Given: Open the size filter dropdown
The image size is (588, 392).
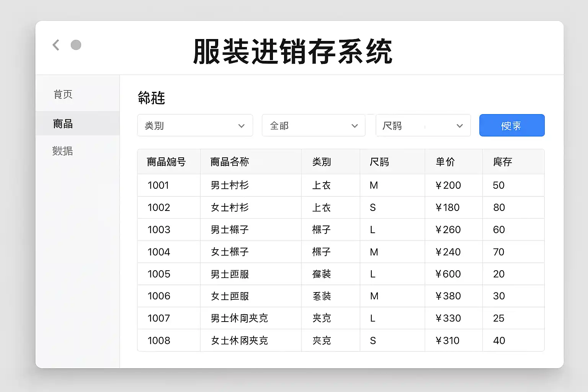Looking at the screenshot, I should 423,126.
